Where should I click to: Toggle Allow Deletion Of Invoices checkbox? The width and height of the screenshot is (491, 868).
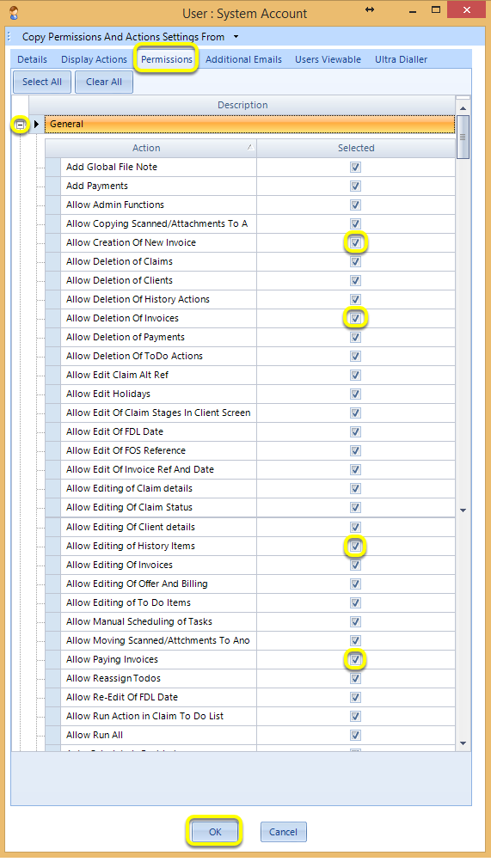(x=356, y=318)
